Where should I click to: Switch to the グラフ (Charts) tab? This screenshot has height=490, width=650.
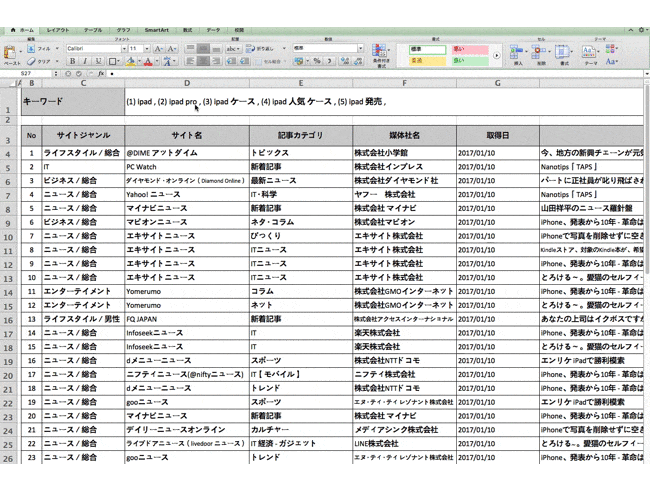tap(123, 30)
